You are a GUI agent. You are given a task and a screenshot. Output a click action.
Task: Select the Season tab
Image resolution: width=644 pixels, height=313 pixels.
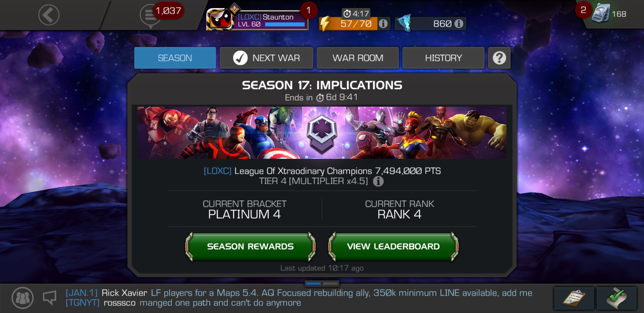coord(175,58)
